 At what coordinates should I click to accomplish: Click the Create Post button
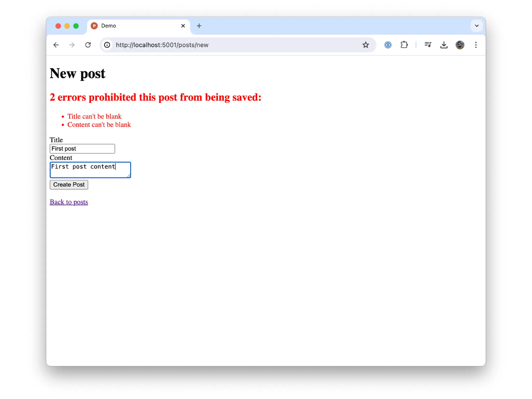click(x=69, y=185)
